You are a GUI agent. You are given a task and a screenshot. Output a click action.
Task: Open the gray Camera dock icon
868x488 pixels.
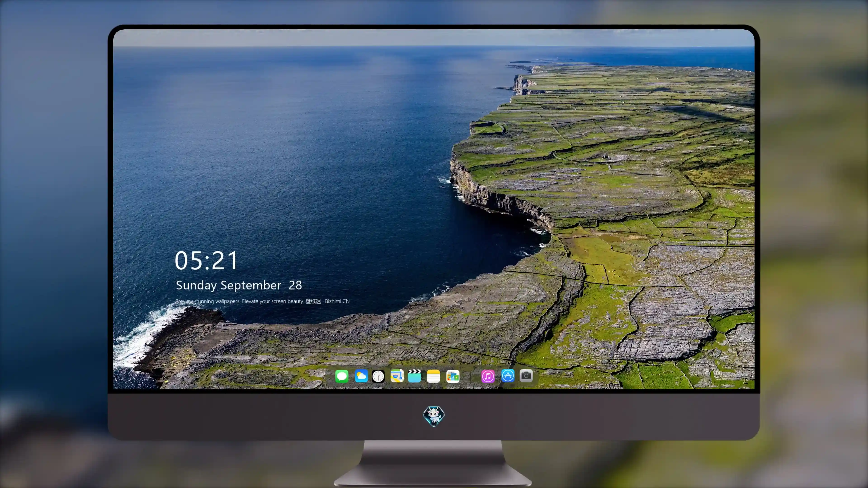coord(526,375)
